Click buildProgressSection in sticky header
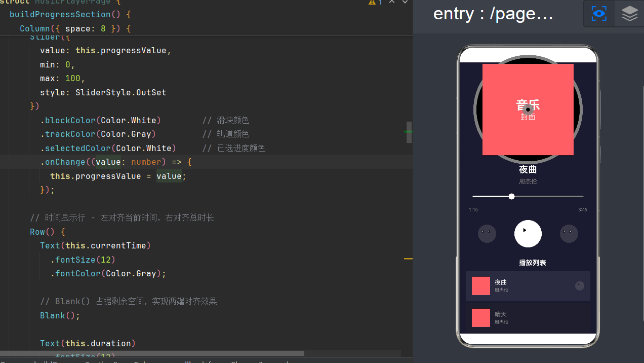Screen dimensions: 644x363 pos(60,14)
